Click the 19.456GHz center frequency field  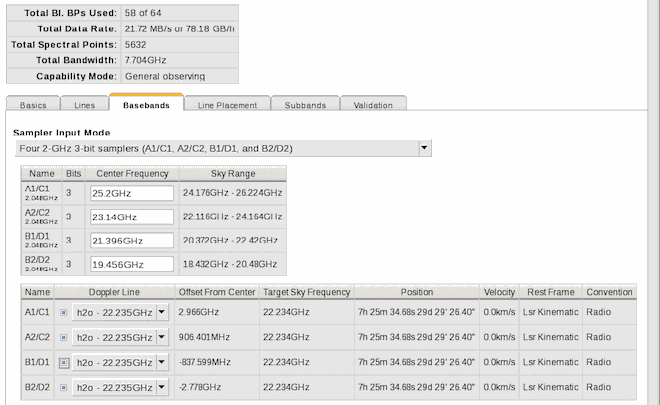[131, 264]
